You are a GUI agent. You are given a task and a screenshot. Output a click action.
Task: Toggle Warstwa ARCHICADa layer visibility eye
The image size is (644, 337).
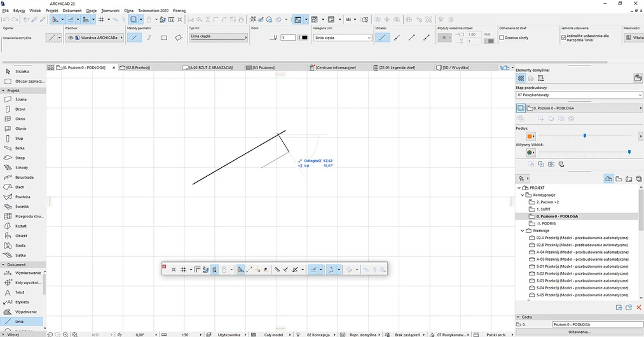coord(71,38)
